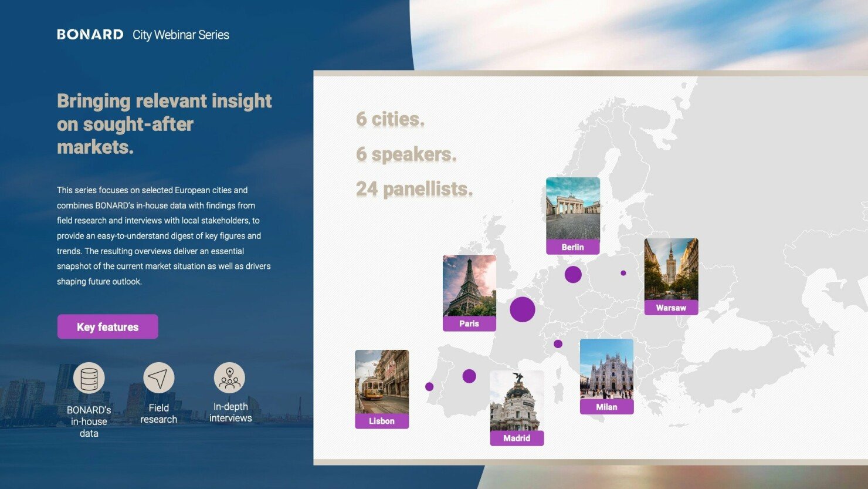Click the BONARD logo in header
The image size is (868, 489).
pos(90,35)
